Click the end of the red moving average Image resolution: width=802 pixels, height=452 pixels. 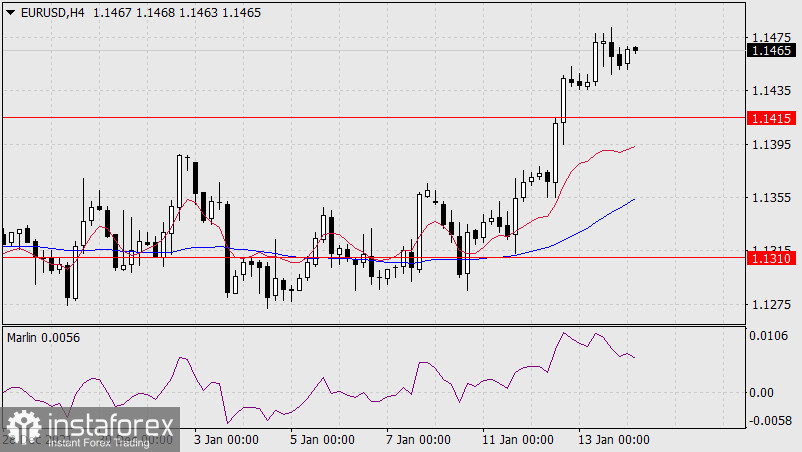635,147
